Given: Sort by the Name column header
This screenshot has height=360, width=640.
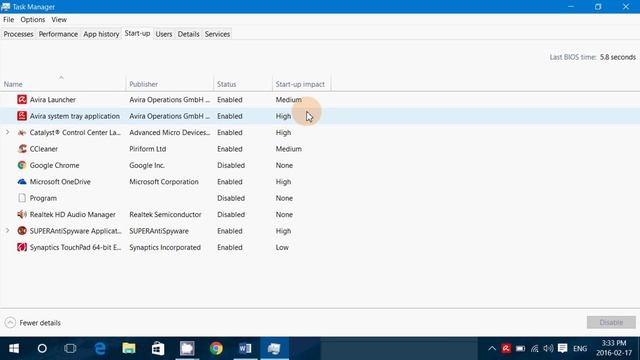Looking at the screenshot, I should tap(63, 84).
